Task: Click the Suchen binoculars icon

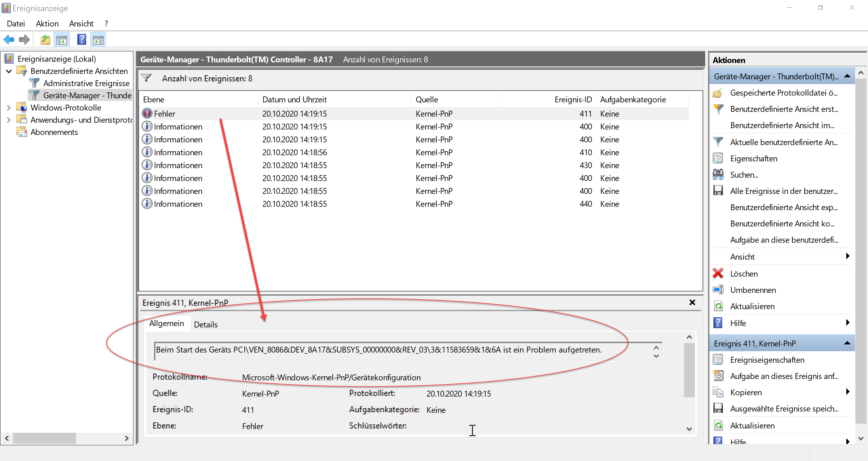Action: [x=718, y=174]
